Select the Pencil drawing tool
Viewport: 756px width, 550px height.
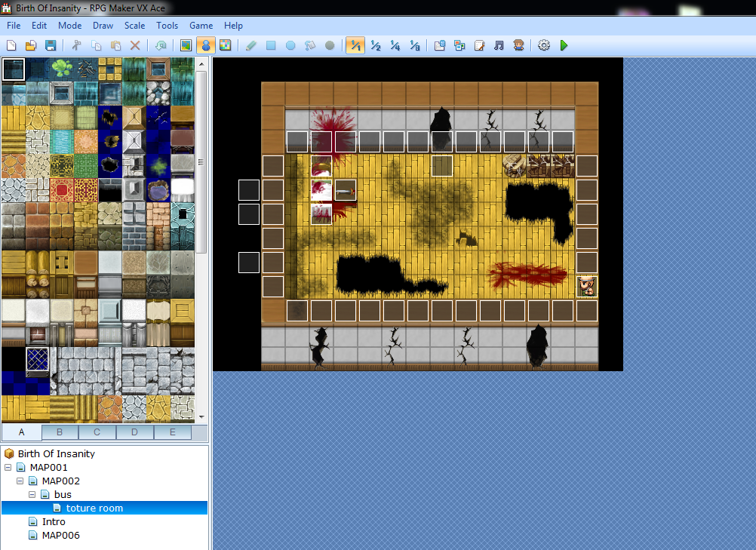[x=250, y=45]
